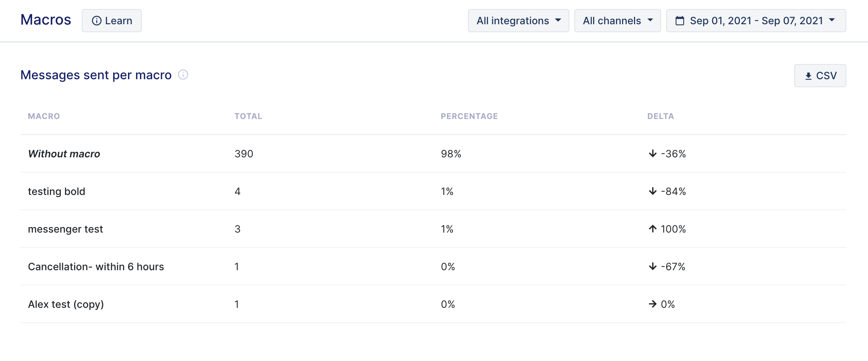Click right arrow icon beside 0% delta
The width and height of the screenshot is (868, 361).
click(x=652, y=304)
